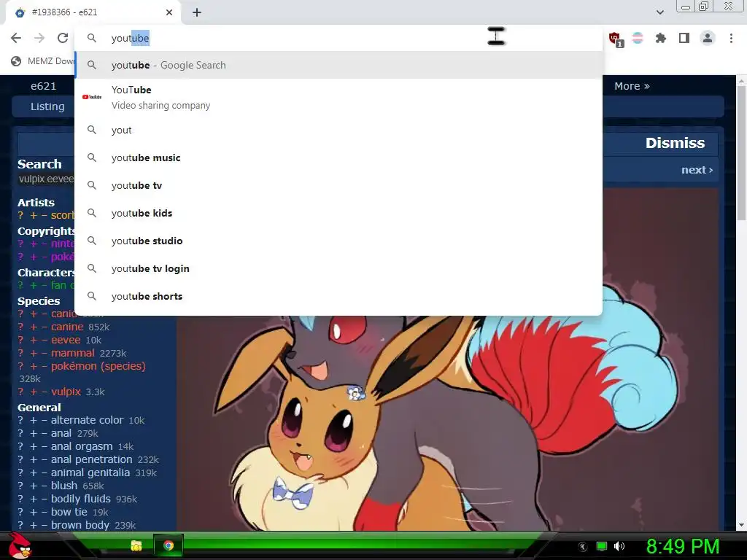Expand the 'More »' navigation menu
The height and width of the screenshot is (560, 747).
[x=632, y=86]
